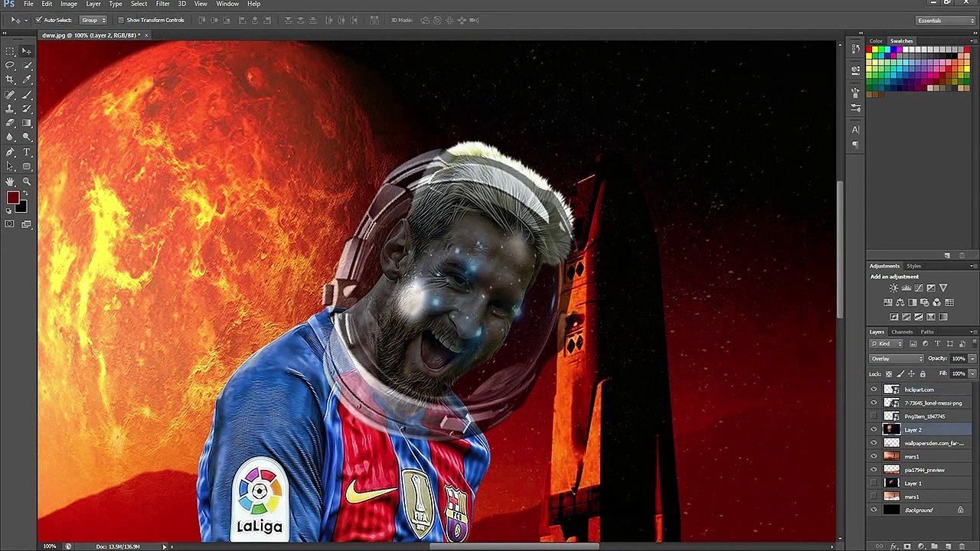The height and width of the screenshot is (551, 980).
Task: Add layer style with fx button
Action: (x=893, y=546)
